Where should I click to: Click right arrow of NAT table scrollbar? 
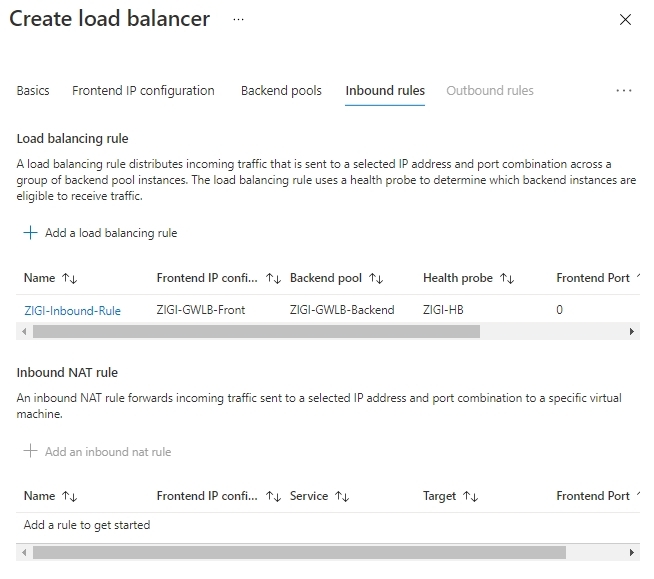point(631,553)
